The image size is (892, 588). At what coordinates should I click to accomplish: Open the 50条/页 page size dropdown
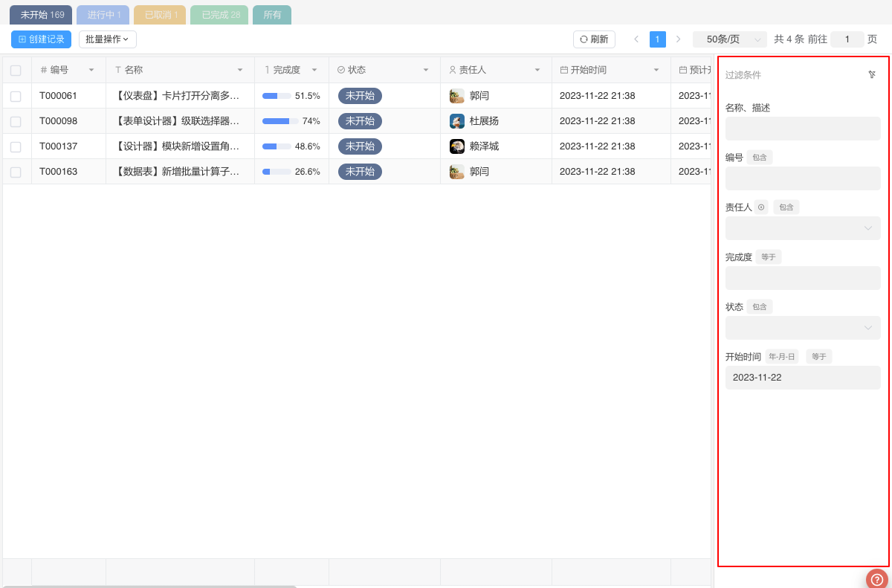coord(729,39)
